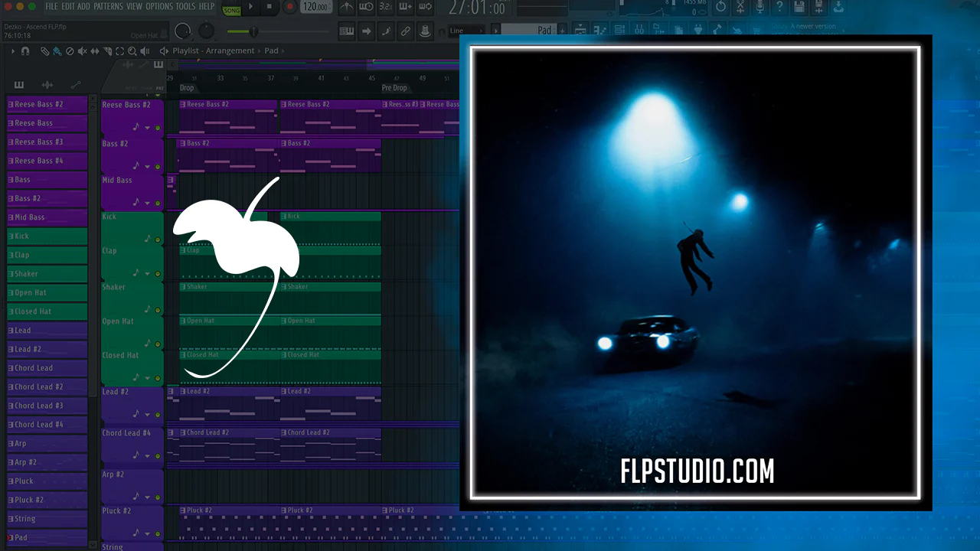Click the Record button
Image resolution: width=980 pixels, height=551 pixels.
[x=289, y=7]
